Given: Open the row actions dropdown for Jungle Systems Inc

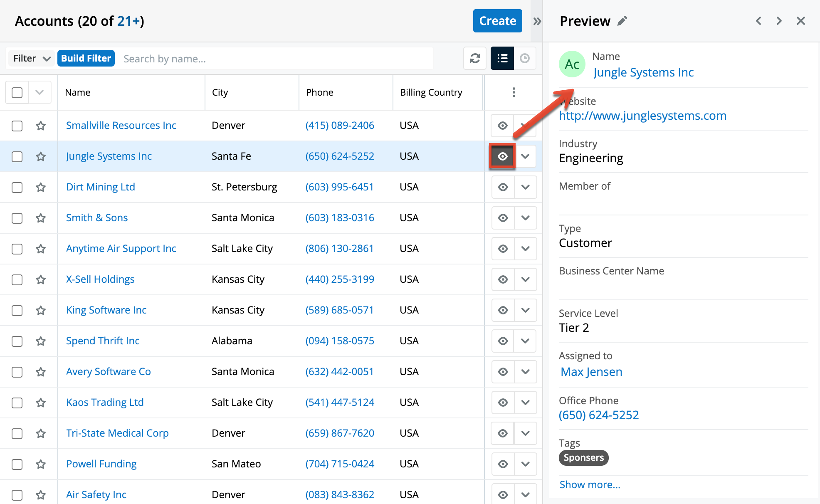Looking at the screenshot, I should tap(526, 156).
